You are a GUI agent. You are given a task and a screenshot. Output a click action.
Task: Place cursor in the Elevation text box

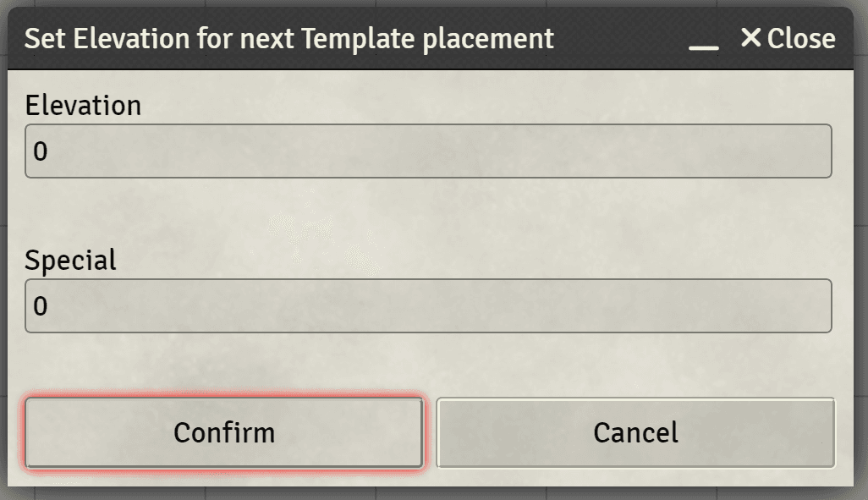point(428,151)
